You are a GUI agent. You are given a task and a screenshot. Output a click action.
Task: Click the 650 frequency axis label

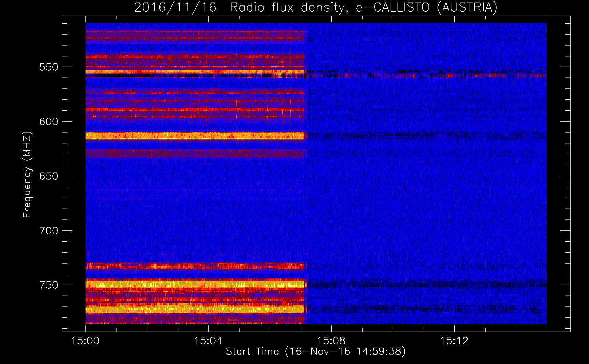pyautogui.click(x=49, y=177)
